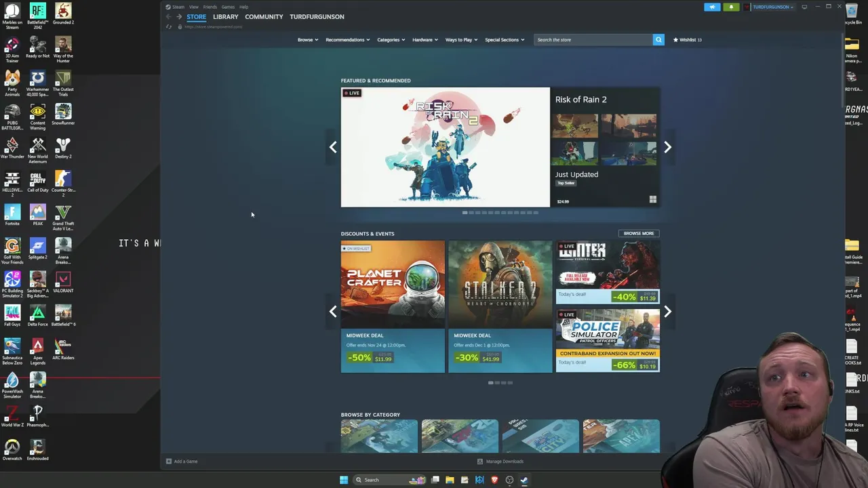The image size is (868, 488).
Task: Open the SnowRunner desktop icon
Action: (63, 115)
